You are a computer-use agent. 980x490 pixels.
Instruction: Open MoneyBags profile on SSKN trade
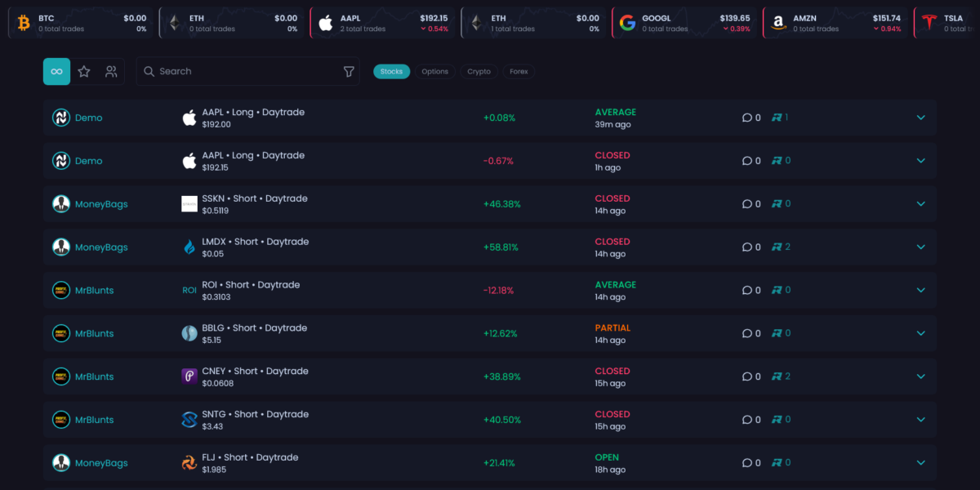pyautogui.click(x=100, y=204)
